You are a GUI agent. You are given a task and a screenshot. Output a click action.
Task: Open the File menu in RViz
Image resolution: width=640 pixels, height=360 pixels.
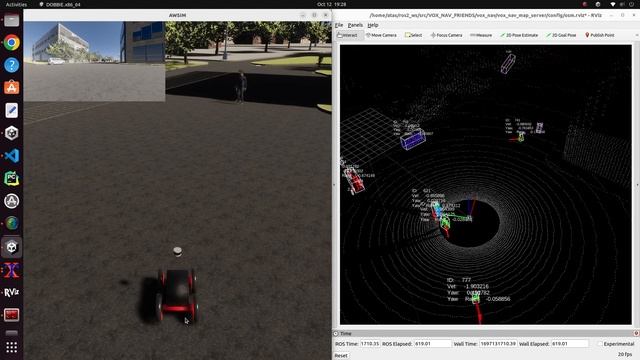point(339,25)
